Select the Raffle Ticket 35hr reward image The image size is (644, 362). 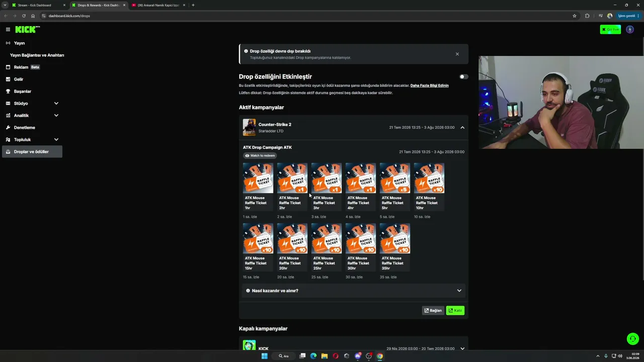click(x=395, y=238)
